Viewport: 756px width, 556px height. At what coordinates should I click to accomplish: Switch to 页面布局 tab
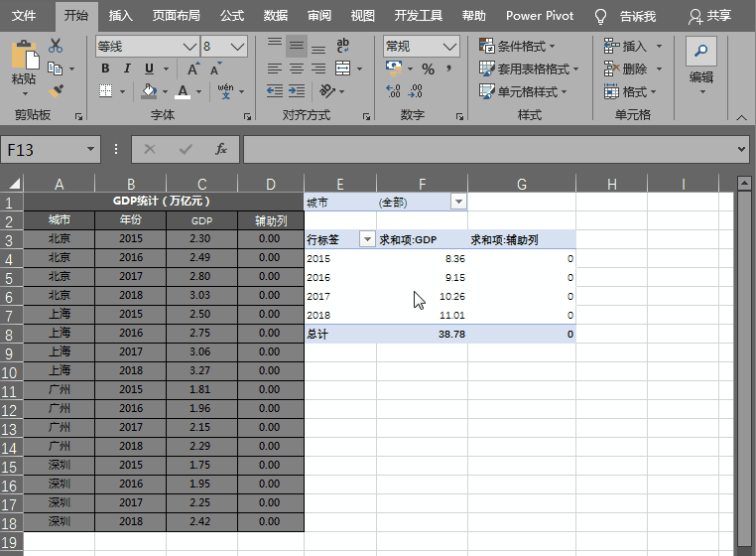pyautogui.click(x=176, y=16)
